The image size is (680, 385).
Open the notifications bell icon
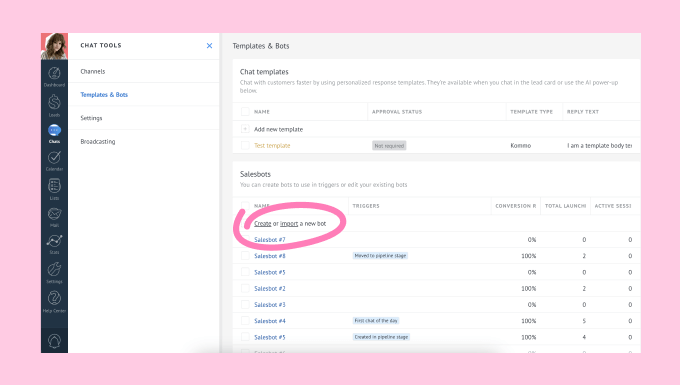[54, 341]
